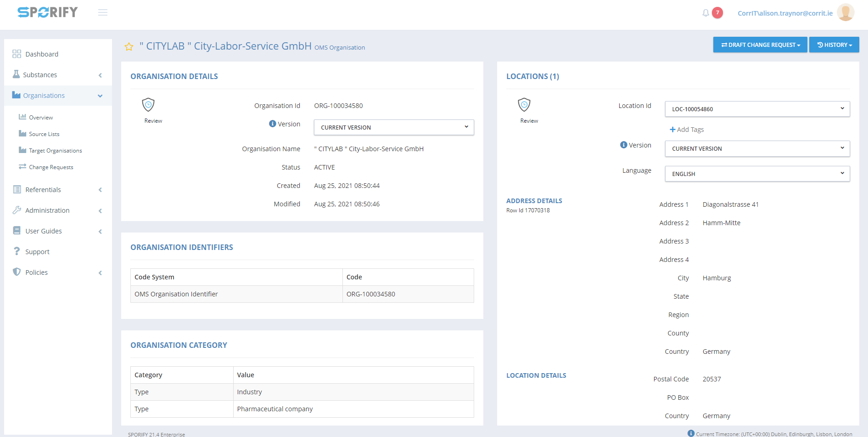Open Change Requests in sidebar
Viewport: 868px width, 437px height.
pos(51,167)
